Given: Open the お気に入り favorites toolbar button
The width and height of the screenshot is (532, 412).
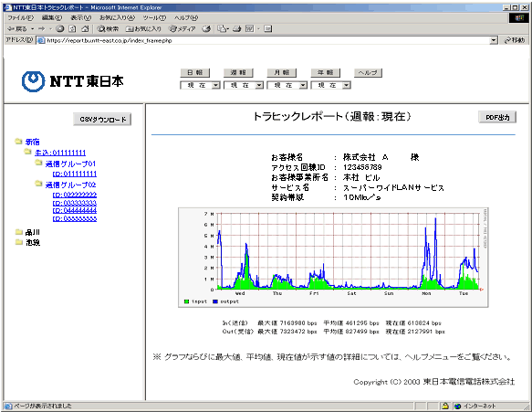Looking at the screenshot, I should 143,29.
